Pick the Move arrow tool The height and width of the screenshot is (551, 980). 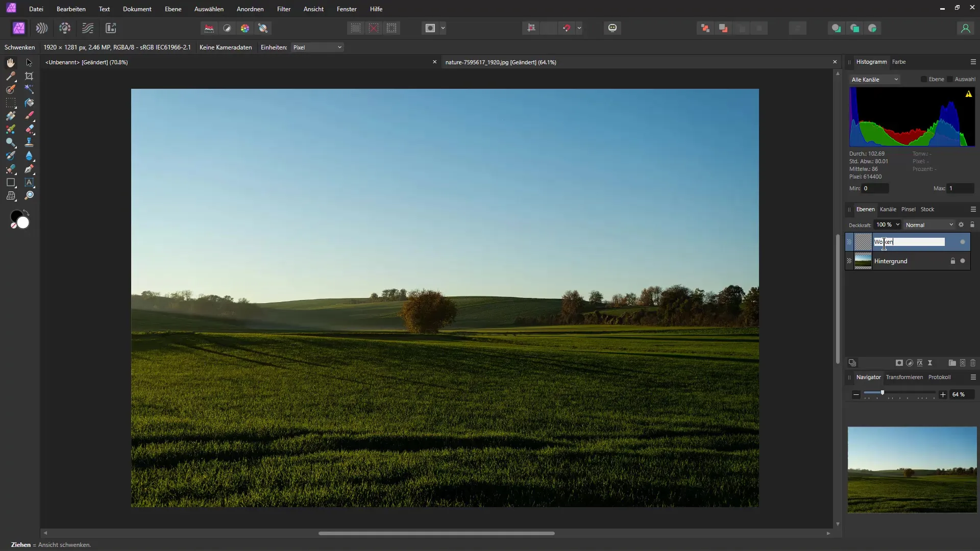[x=29, y=63]
